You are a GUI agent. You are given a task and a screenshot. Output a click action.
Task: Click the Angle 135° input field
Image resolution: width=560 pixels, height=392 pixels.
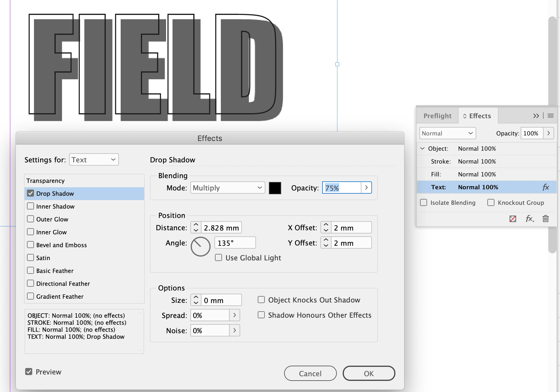pyautogui.click(x=235, y=243)
